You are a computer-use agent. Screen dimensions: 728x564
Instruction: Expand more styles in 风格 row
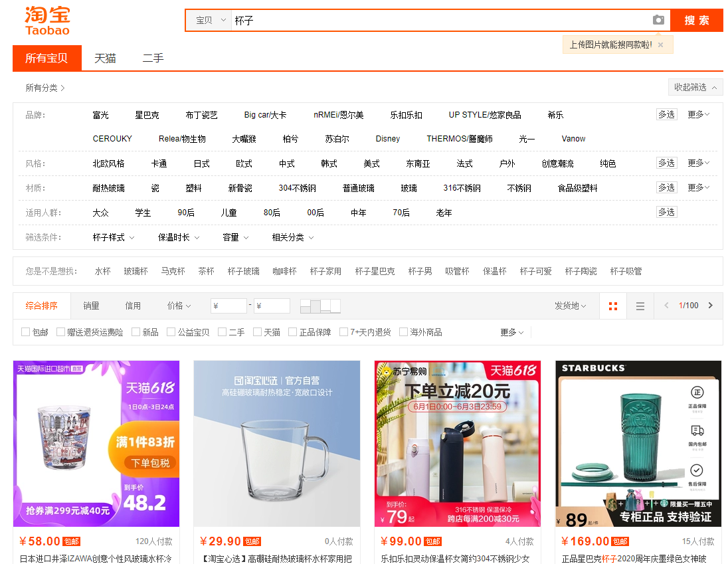point(698,163)
